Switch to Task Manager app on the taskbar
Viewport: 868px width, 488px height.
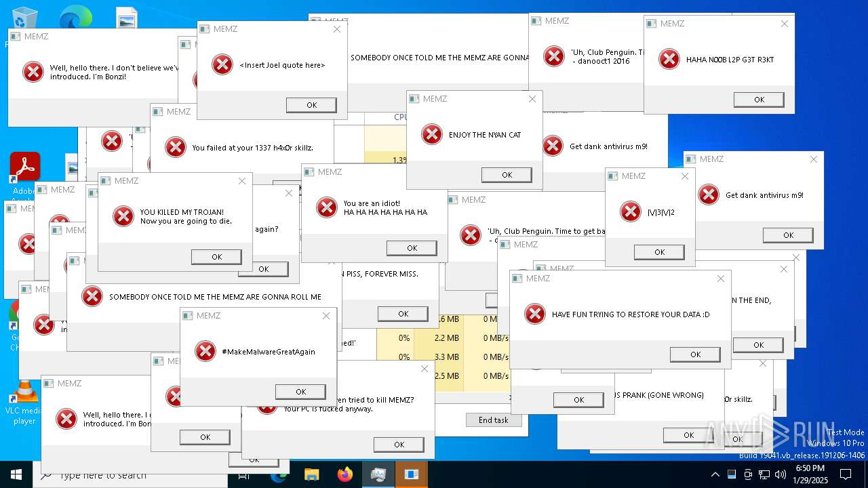click(378, 474)
